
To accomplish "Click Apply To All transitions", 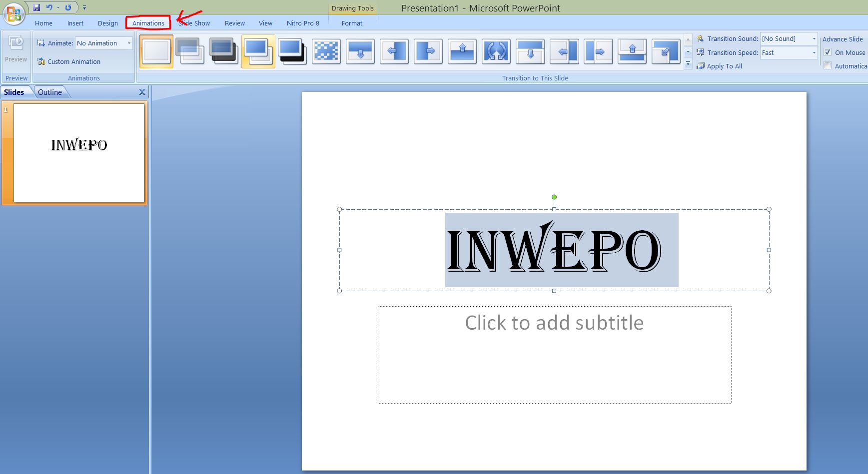I will point(719,66).
